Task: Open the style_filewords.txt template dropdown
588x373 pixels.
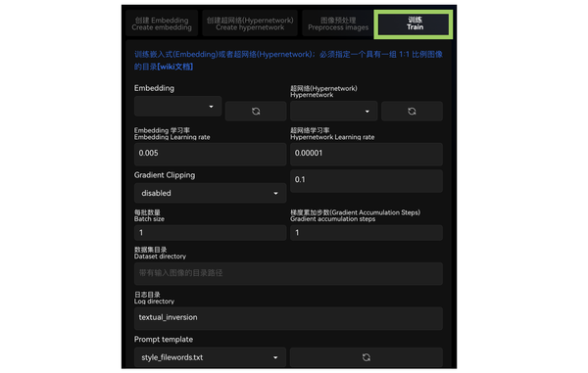Action: point(210,357)
